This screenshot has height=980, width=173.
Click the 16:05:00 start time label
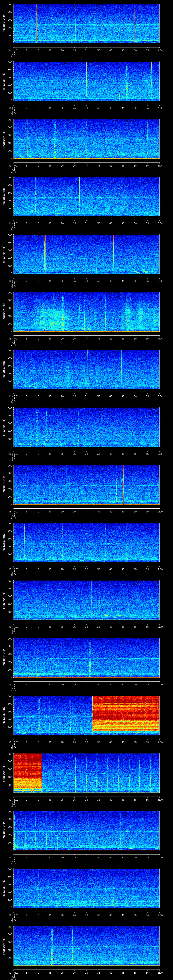click(13, 281)
